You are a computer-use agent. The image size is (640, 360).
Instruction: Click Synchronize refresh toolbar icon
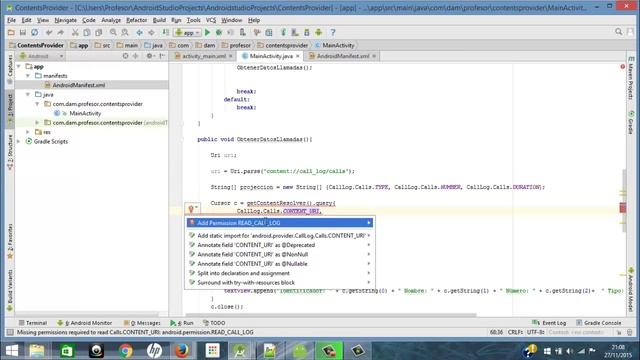(x=35, y=32)
